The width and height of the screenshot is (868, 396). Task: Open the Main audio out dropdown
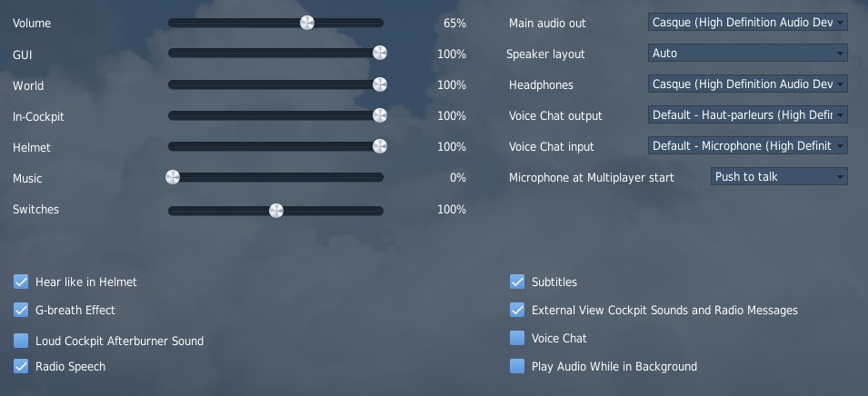[x=747, y=22]
